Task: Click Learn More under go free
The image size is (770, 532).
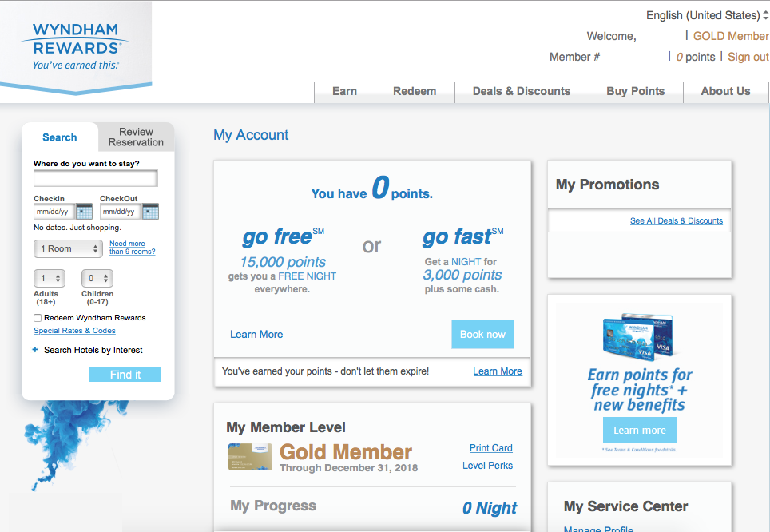Action: click(256, 335)
